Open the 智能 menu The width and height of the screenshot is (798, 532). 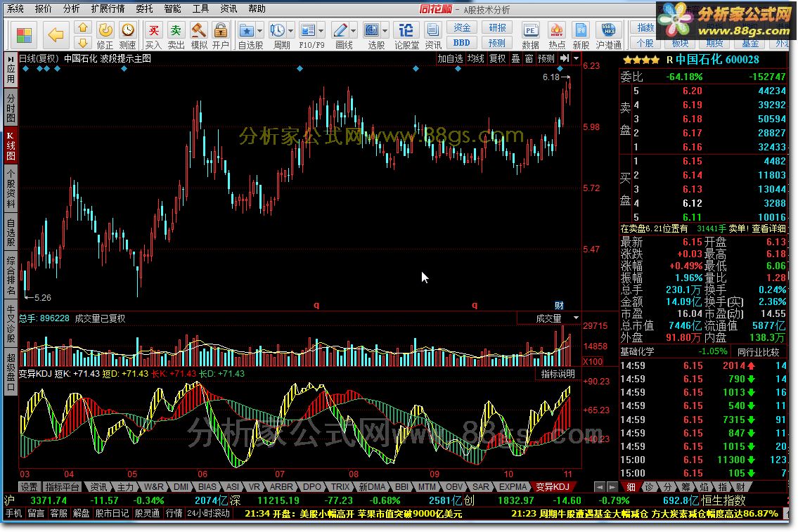click(172, 8)
